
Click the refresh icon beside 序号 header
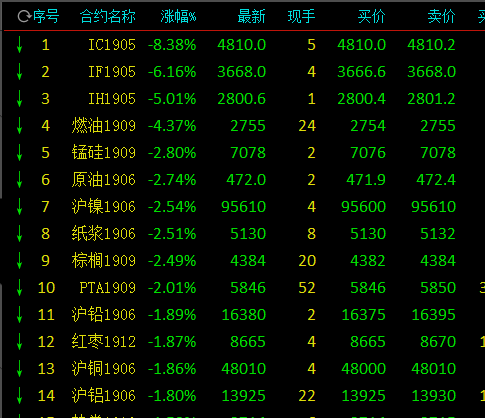(x=24, y=16)
